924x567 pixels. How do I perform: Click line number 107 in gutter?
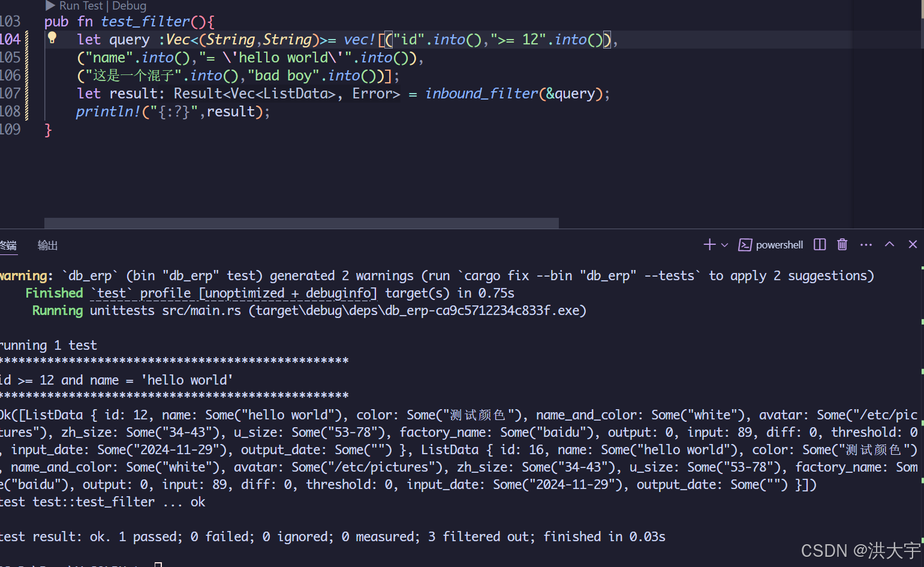[x=10, y=94]
